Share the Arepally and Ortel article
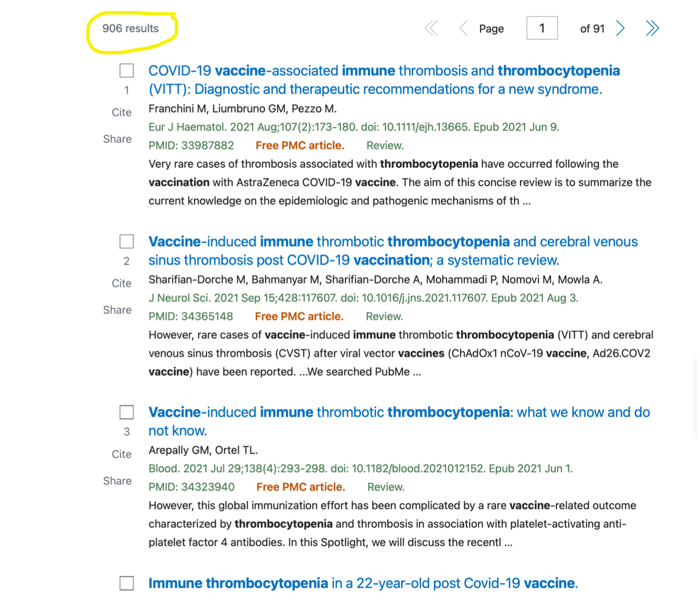The width and height of the screenshot is (700, 603). pyautogui.click(x=117, y=481)
